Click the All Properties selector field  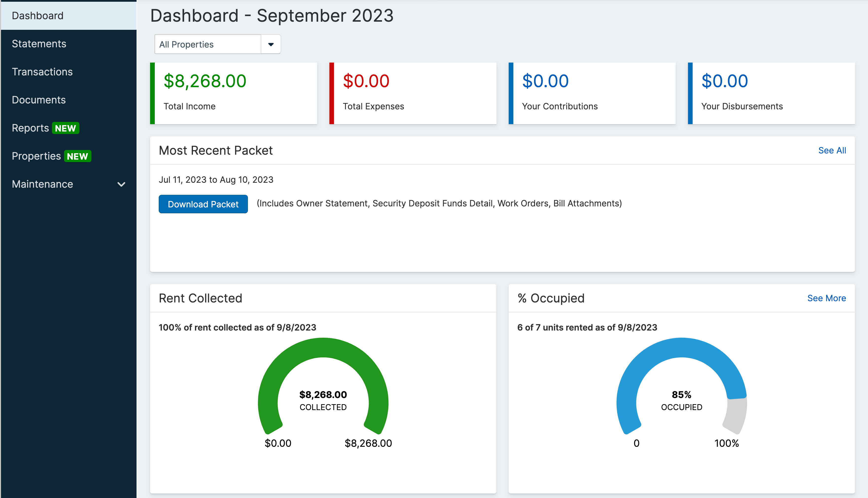click(x=208, y=45)
